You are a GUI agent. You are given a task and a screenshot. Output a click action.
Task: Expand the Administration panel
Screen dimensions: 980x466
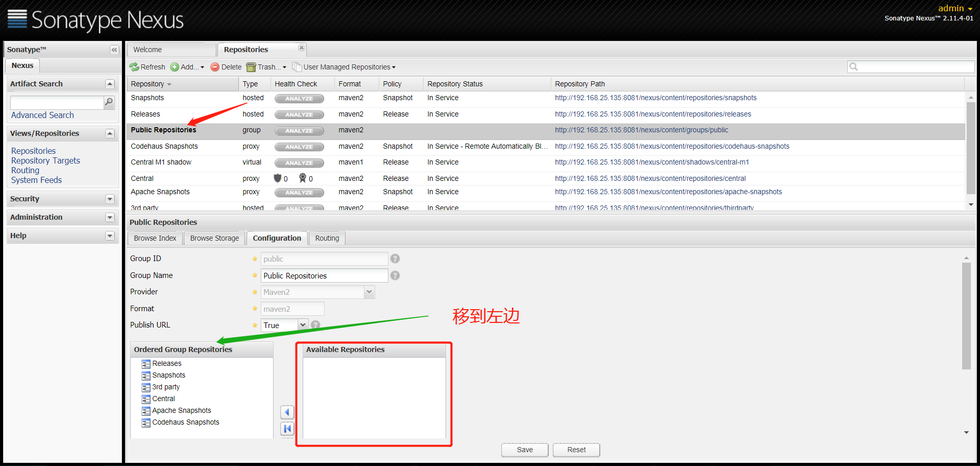(x=110, y=217)
